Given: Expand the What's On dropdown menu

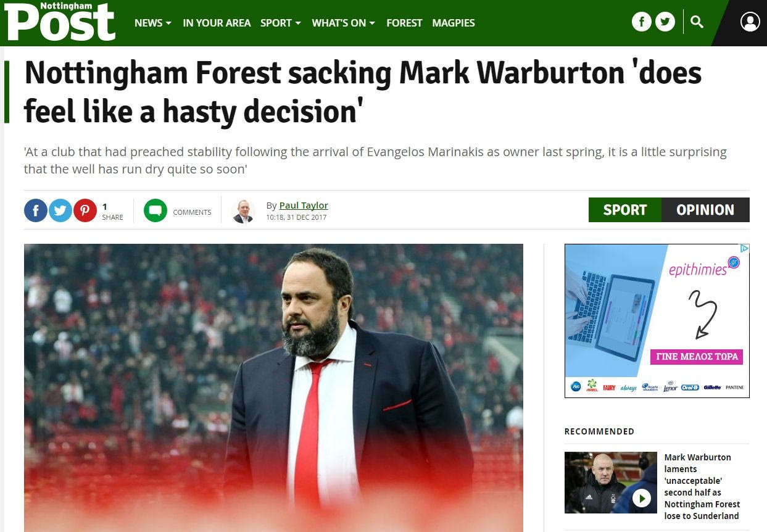Looking at the screenshot, I should coord(343,23).
